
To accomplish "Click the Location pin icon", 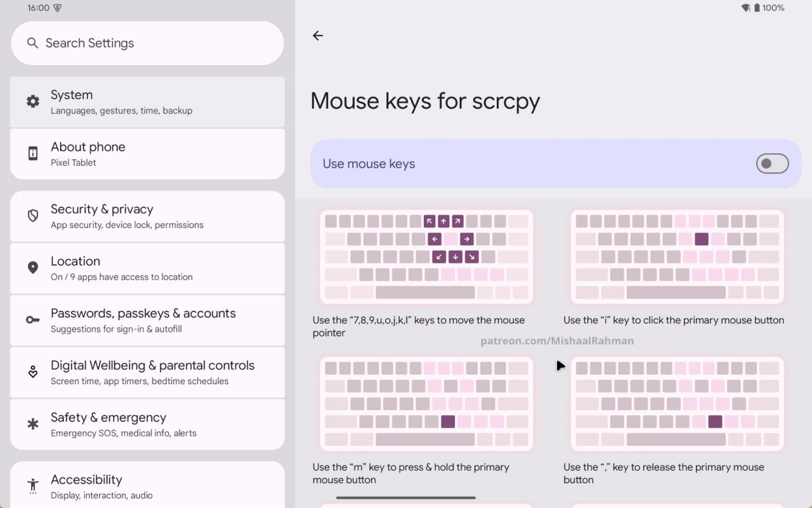I will (33, 268).
